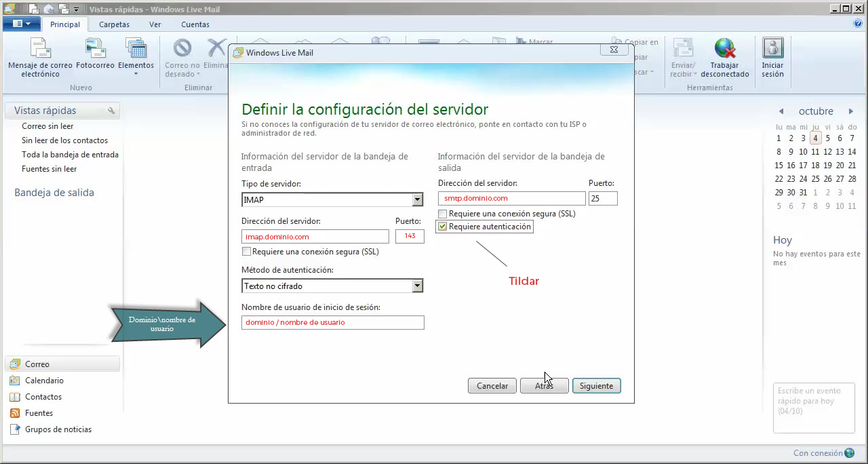Switch to the Principal tab
This screenshot has width=868, height=464.
pos(65,24)
